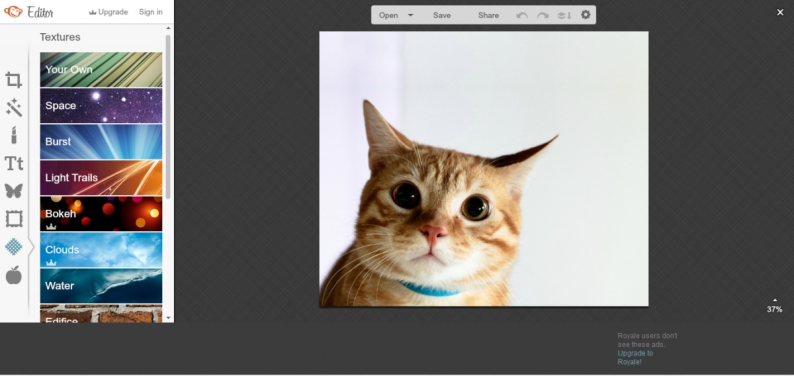Click the flatten layers icon
The width and height of the screenshot is (794, 376).
(564, 15)
